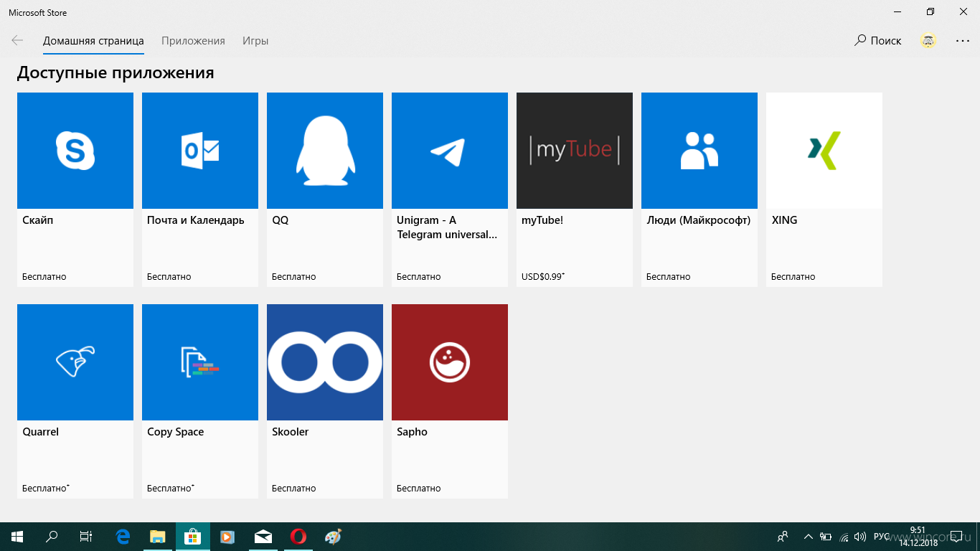Image resolution: width=980 pixels, height=551 pixels.
Task: Click the Sapho app name
Action: (413, 432)
